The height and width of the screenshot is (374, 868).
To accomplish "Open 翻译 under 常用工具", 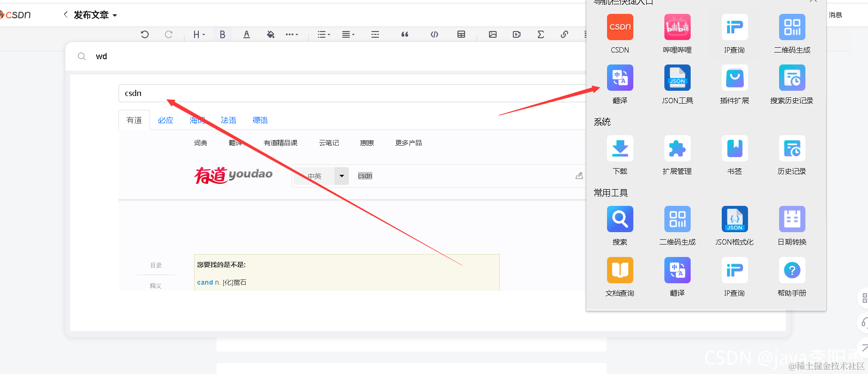I will point(677,270).
